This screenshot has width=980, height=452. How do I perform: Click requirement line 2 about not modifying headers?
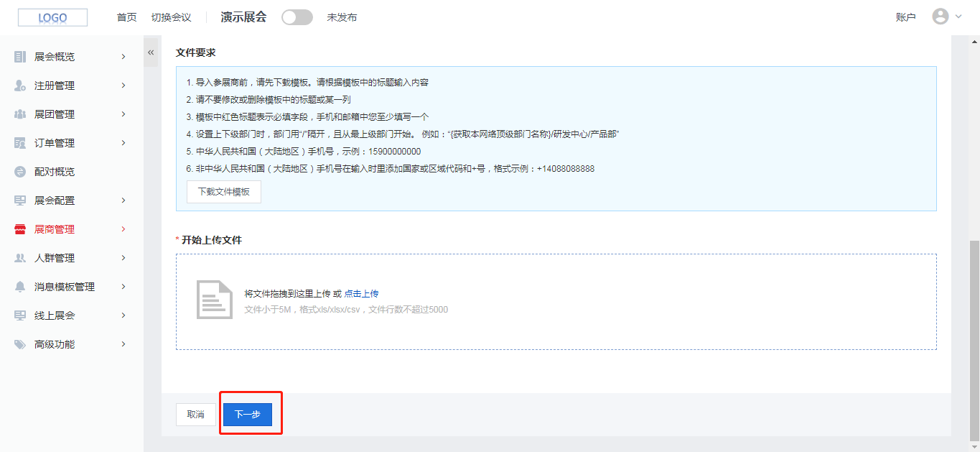(268, 100)
